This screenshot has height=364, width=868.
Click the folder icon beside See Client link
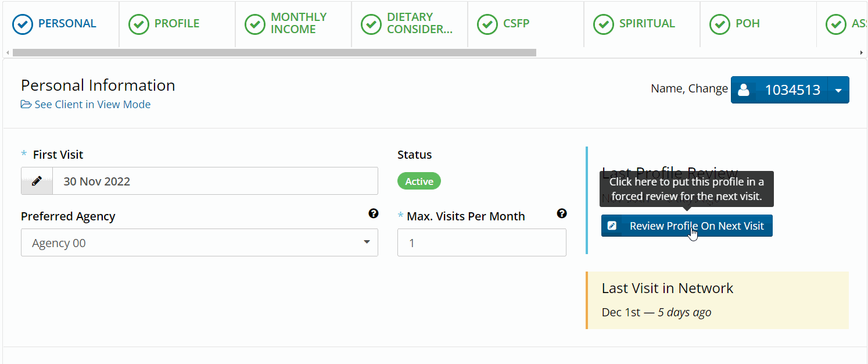tap(26, 104)
